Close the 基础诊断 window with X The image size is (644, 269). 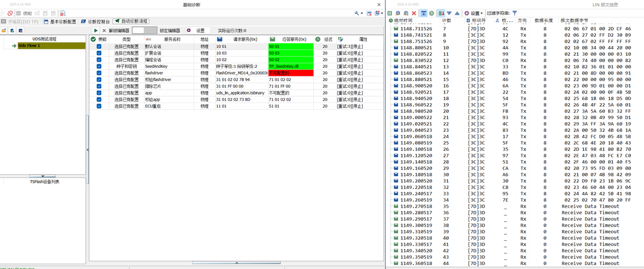pos(379,4)
